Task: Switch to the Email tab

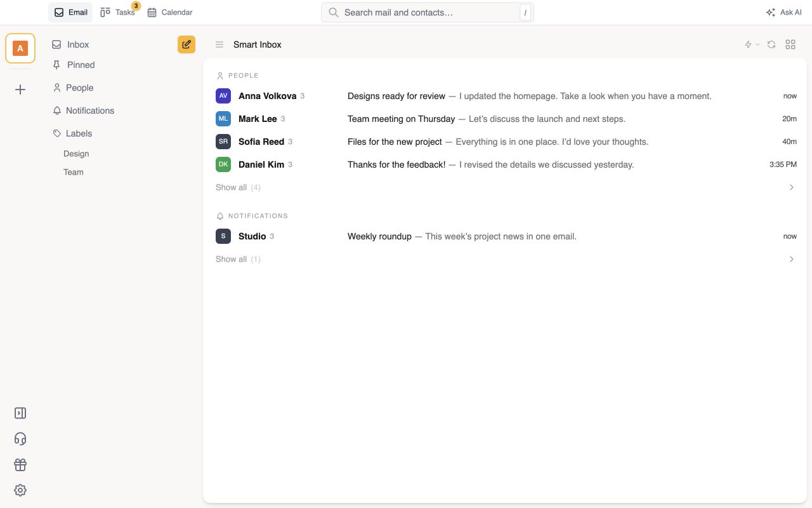Action: (70, 12)
